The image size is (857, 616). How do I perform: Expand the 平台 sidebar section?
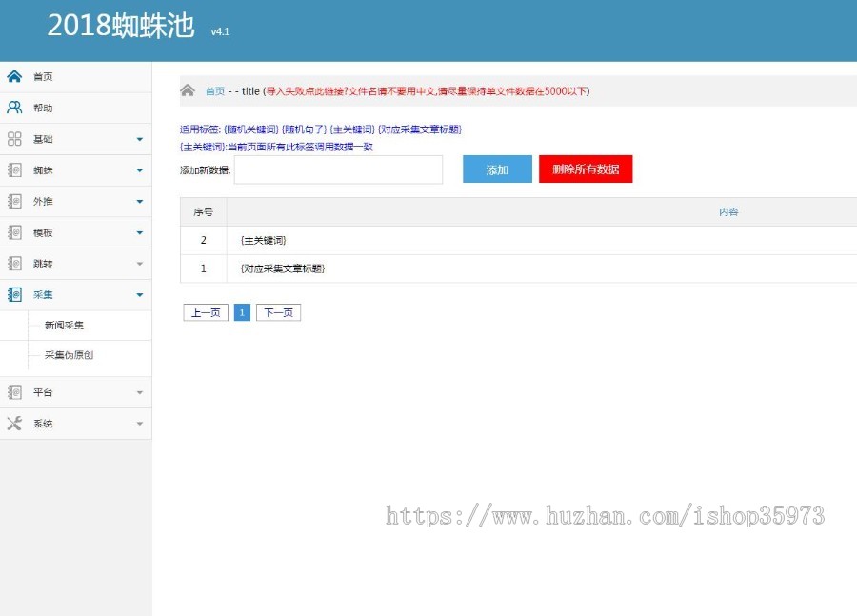[138, 392]
